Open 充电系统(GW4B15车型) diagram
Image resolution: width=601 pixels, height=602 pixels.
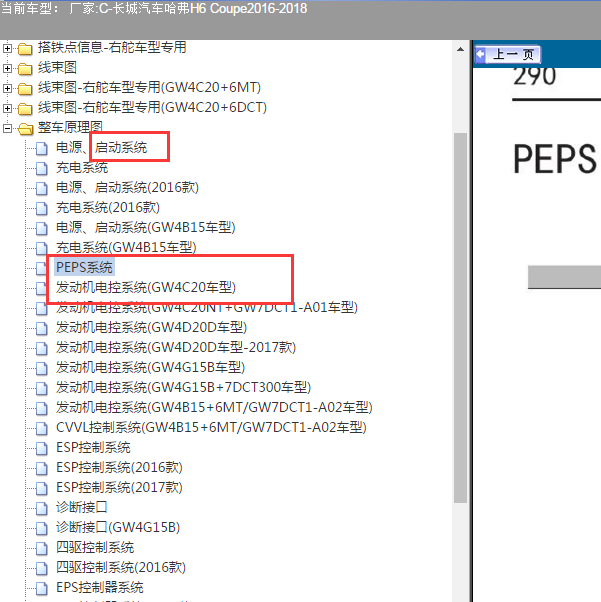click(x=126, y=247)
